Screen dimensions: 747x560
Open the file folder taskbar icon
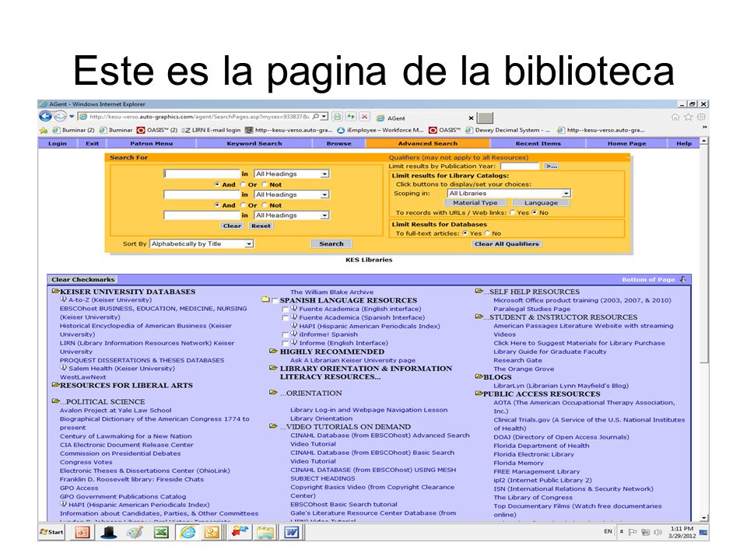coord(265,532)
